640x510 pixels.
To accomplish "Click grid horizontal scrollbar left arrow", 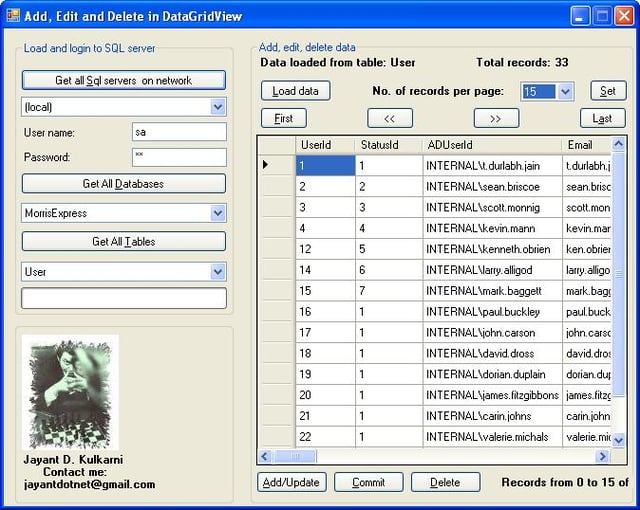I will click(x=265, y=456).
